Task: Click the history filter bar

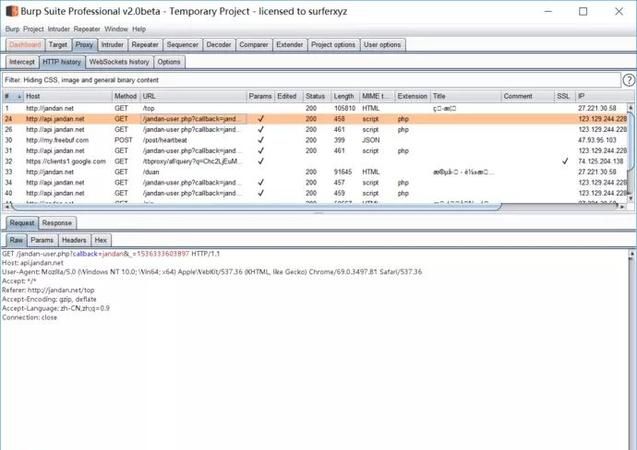Action: tap(311, 80)
